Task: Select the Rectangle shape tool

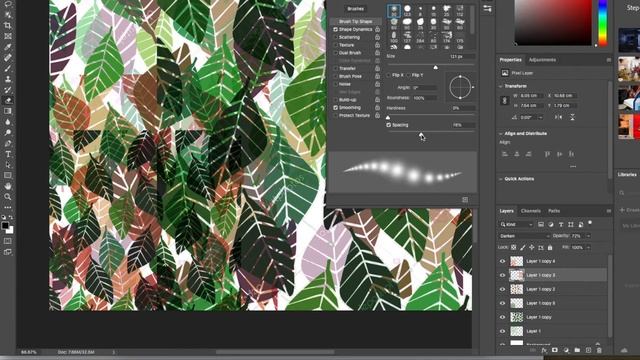Action: coord(8,175)
